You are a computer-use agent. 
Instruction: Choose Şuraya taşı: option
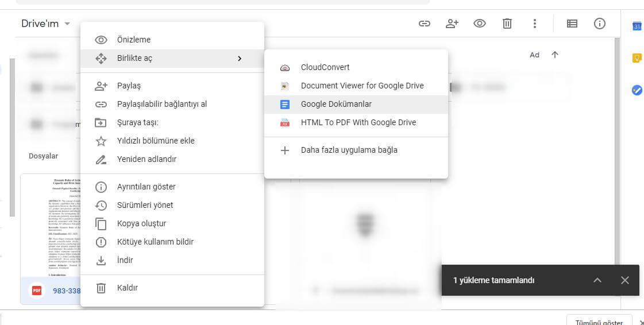coord(172,122)
